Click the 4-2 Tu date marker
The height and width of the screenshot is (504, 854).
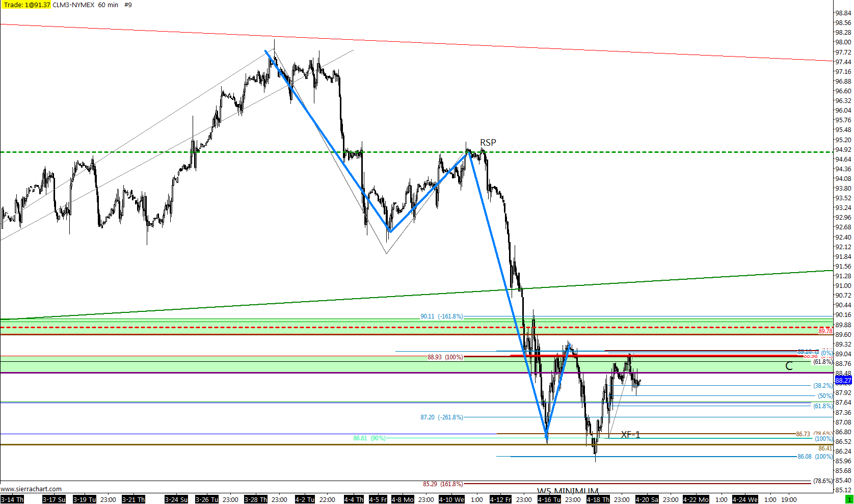point(305,499)
